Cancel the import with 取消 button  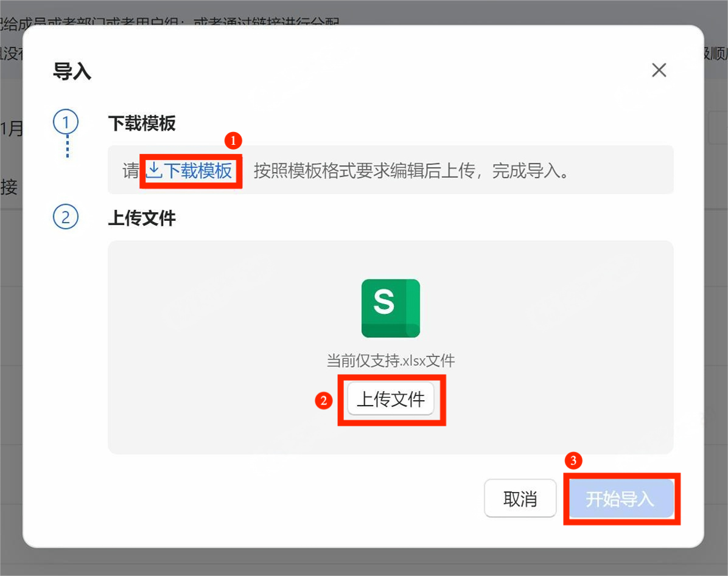(520, 499)
